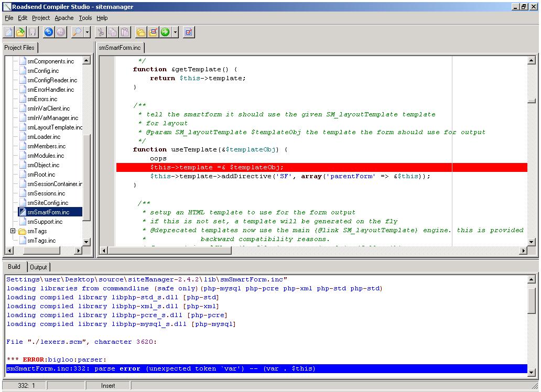Switch to the Build tab
The image size is (541, 392).
click(14, 267)
